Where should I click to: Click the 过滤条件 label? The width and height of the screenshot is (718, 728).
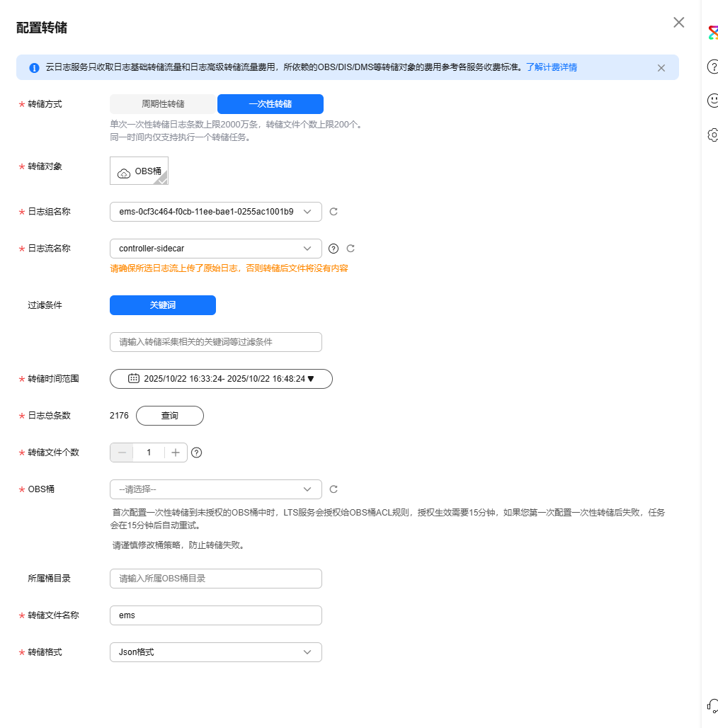pyautogui.click(x=45, y=305)
